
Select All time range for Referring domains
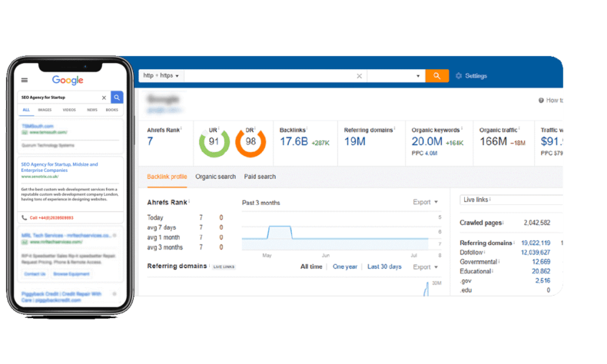[x=311, y=266]
